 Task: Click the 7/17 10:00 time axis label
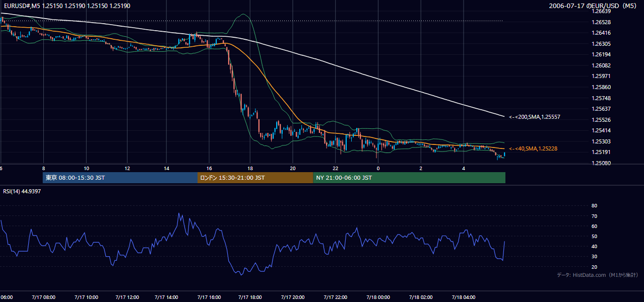[86, 297]
